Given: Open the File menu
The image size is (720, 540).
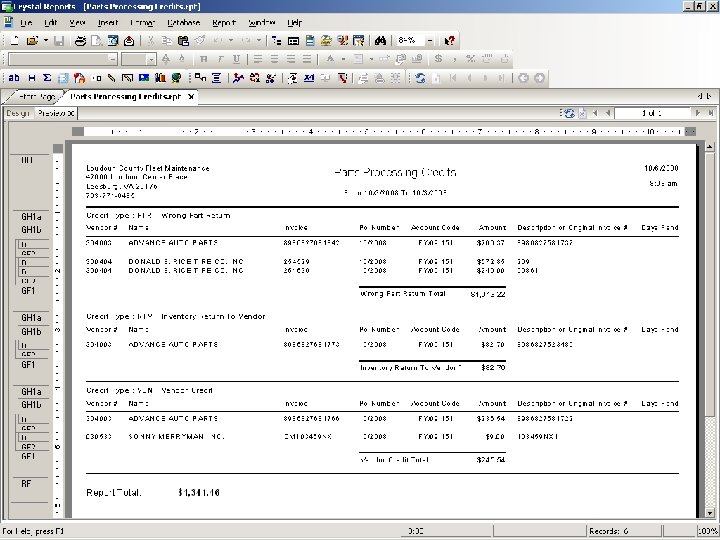Looking at the screenshot, I should coord(26,22).
